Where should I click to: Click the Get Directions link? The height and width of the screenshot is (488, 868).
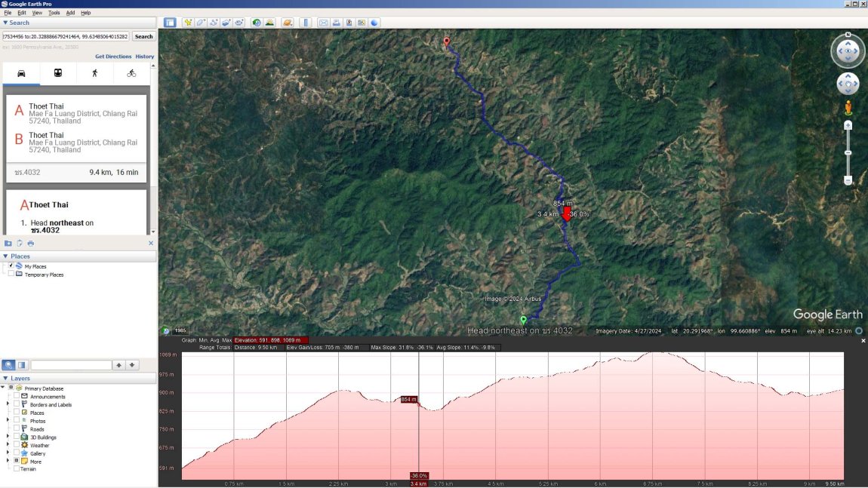(x=112, y=56)
